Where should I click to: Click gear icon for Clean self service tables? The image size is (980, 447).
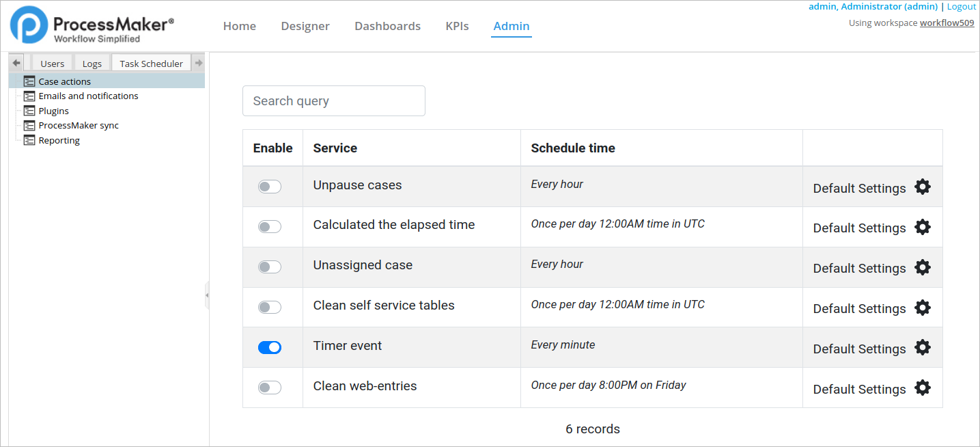pyautogui.click(x=922, y=308)
